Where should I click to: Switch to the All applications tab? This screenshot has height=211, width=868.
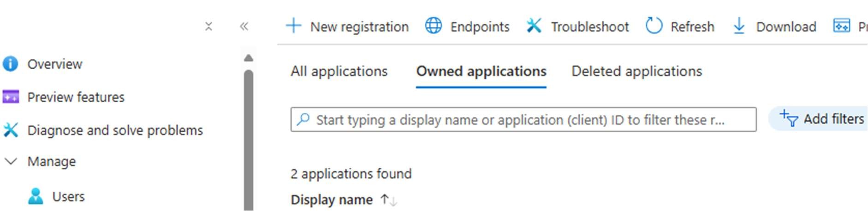click(339, 71)
